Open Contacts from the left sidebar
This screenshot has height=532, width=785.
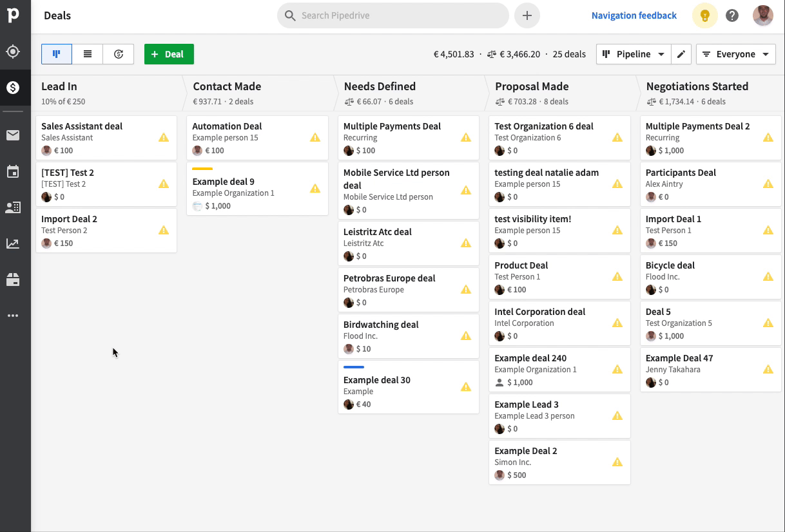coord(15,207)
